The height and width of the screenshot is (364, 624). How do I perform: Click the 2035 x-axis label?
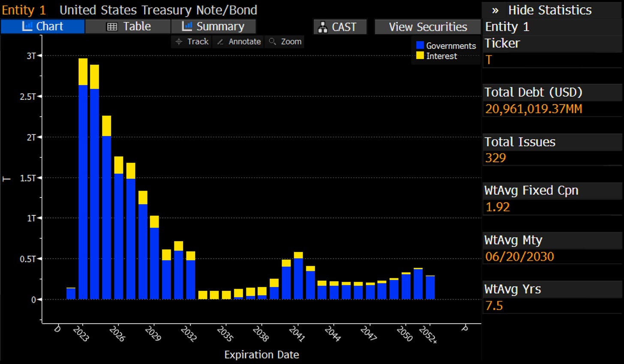coord(225,334)
